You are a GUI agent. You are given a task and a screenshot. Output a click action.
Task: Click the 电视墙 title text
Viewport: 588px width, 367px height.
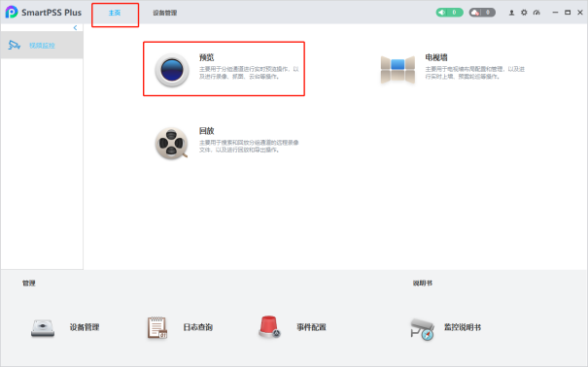click(436, 57)
